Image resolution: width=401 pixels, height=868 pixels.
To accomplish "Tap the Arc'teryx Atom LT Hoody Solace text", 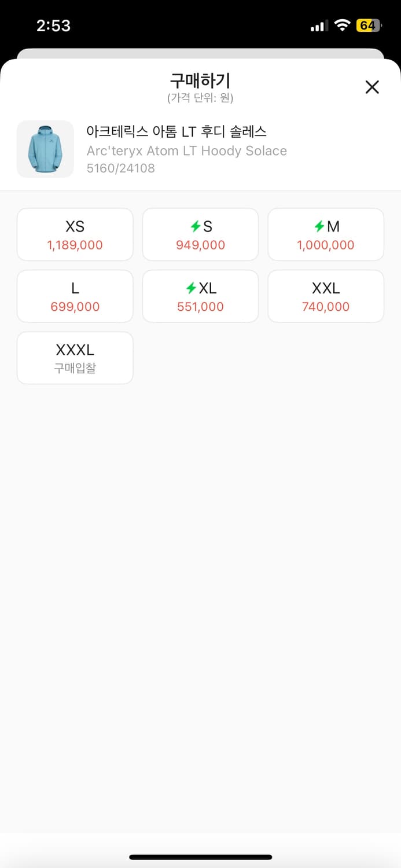I will (x=186, y=151).
